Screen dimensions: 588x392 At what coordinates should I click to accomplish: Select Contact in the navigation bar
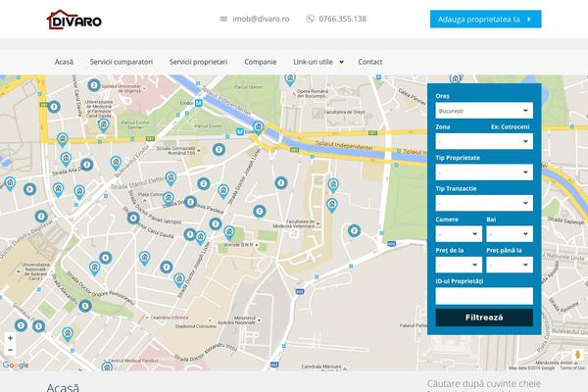[370, 62]
